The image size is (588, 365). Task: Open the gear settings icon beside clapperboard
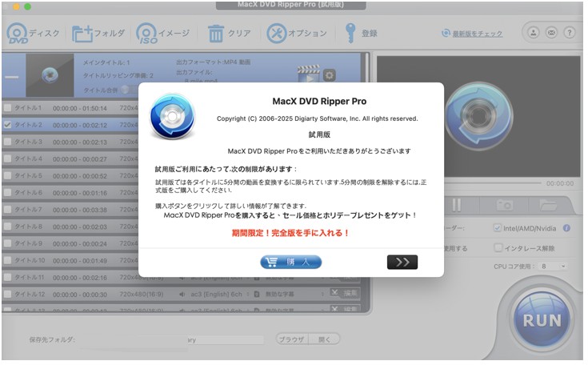[329, 75]
